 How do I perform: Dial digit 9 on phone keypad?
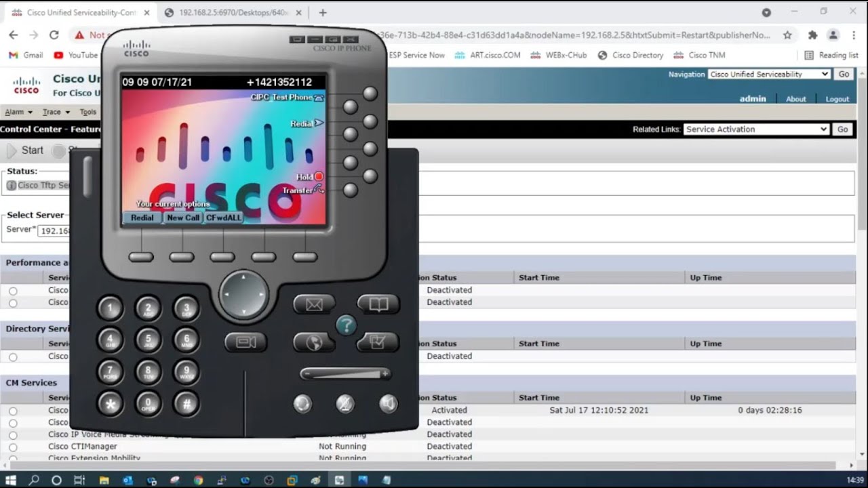tap(186, 371)
